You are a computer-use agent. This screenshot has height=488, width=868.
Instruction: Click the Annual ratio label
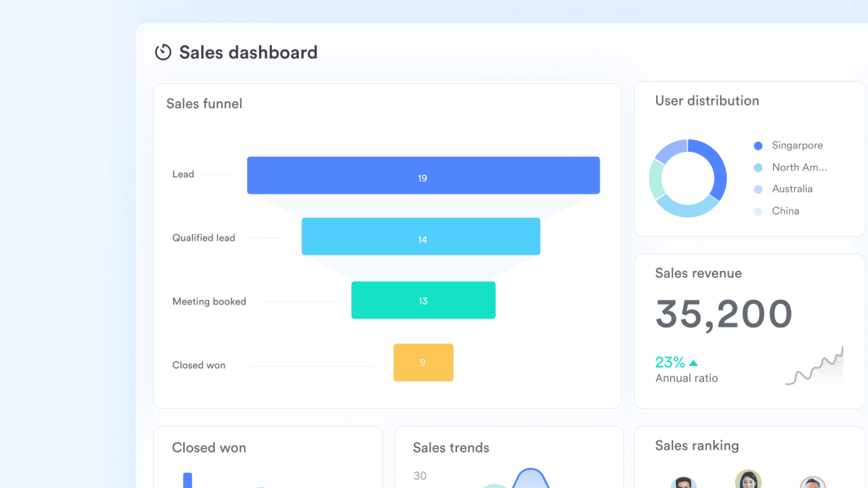686,378
